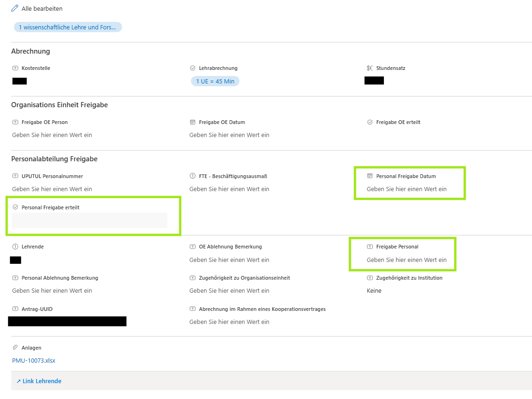Image resolution: width=532 pixels, height=399 pixels.
Task: Click the Personal Freigabe Datum calendar icon
Action: [370, 176]
